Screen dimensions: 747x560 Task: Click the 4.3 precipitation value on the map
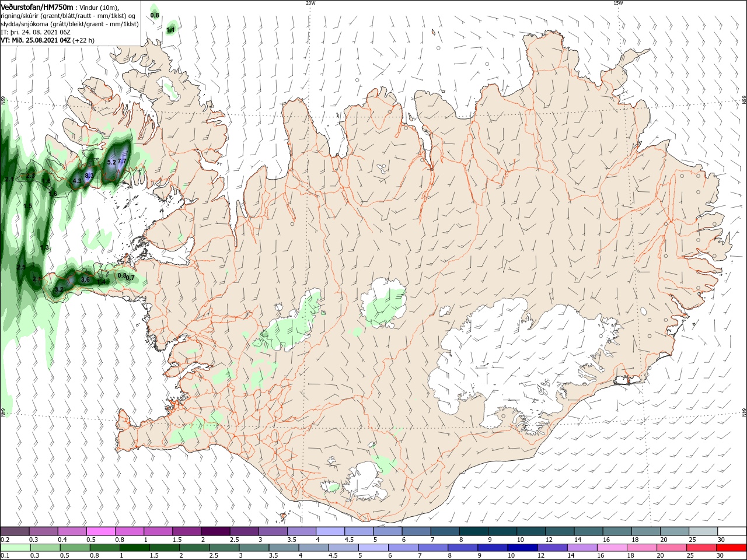[x=77, y=181]
